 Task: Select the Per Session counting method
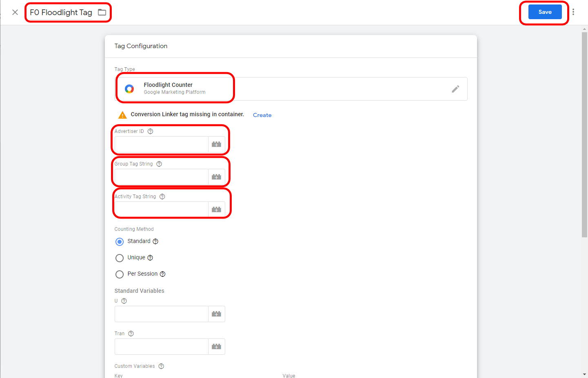point(120,274)
